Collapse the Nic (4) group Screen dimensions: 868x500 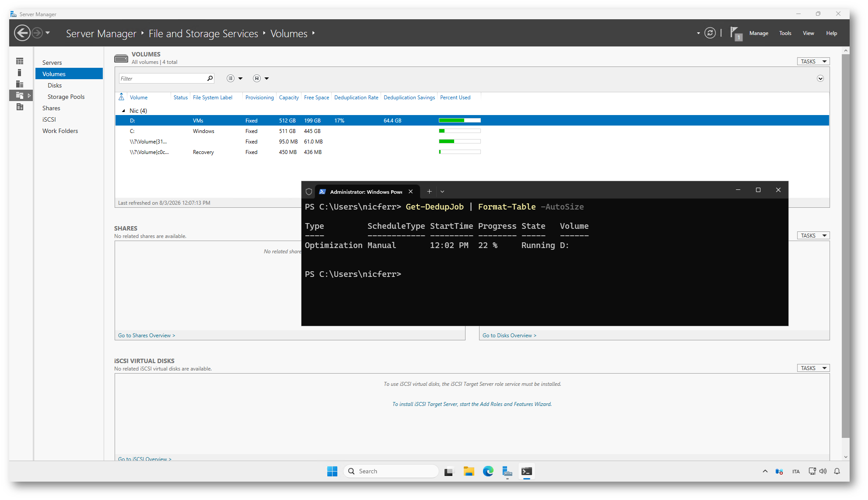(123, 111)
